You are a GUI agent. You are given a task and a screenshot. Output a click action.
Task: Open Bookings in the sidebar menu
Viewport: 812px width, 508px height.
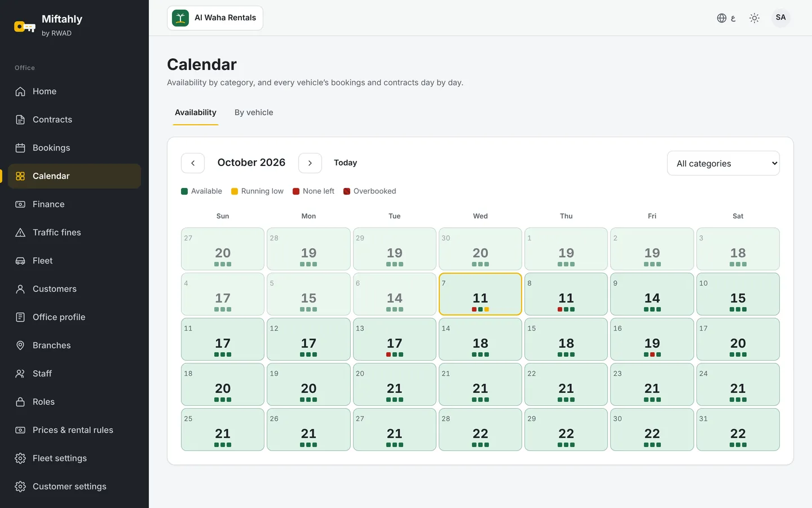tap(74, 148)
